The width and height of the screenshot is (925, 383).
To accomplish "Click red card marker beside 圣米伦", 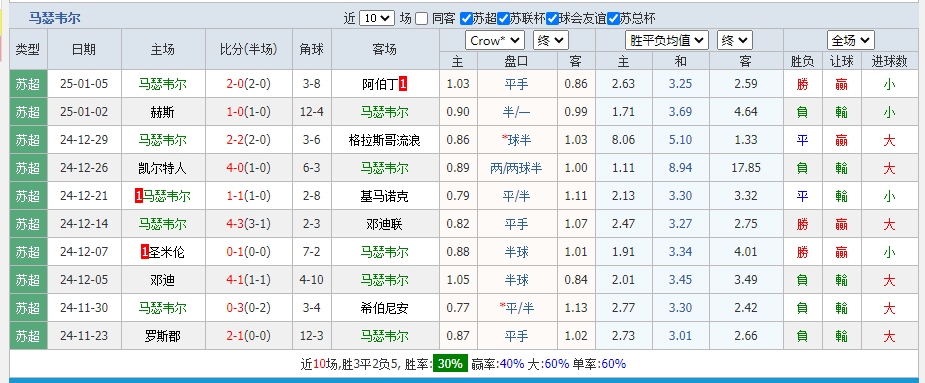I will click(x=145, y=252).
